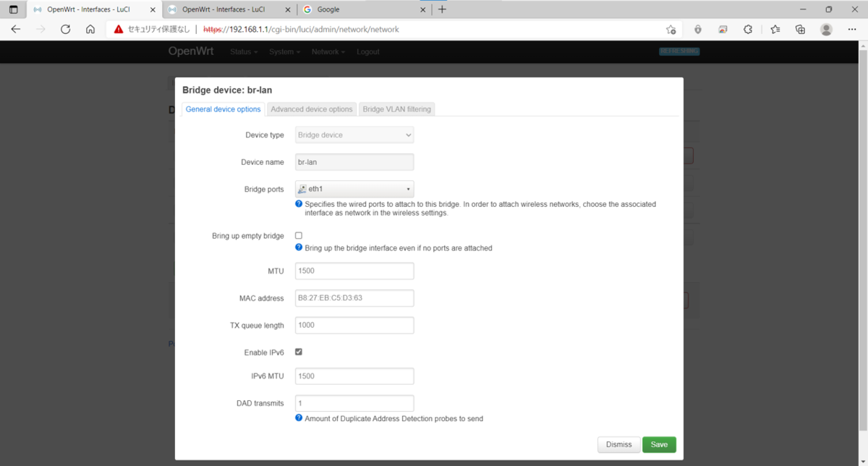Click the Dismiss button
868x466 pixels.
(x=618, y=444)
